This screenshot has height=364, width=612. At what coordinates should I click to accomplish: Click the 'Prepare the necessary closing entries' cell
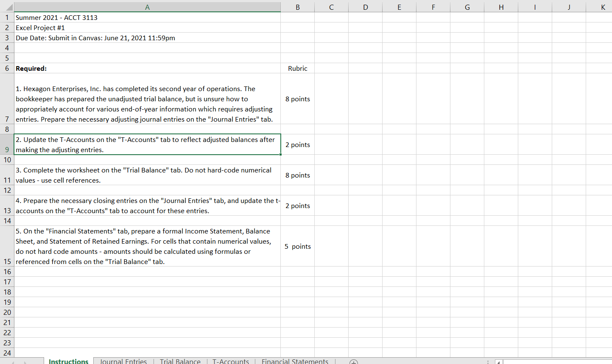pyautogui.click(x=147, y=206)
